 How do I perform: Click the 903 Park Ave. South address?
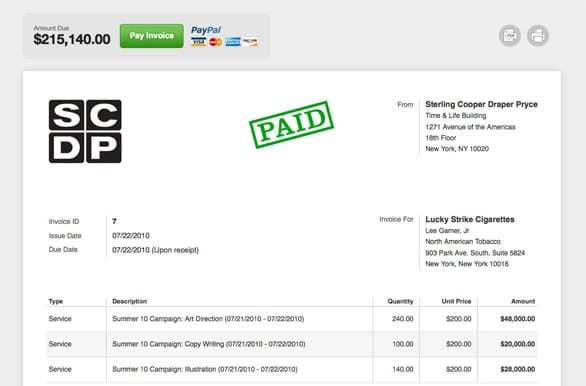click(475, 253)
